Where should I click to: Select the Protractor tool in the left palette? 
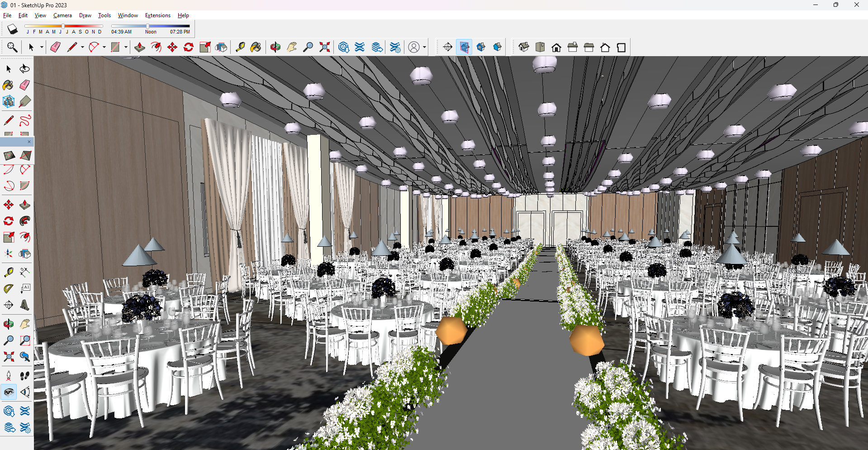point(9,288)
